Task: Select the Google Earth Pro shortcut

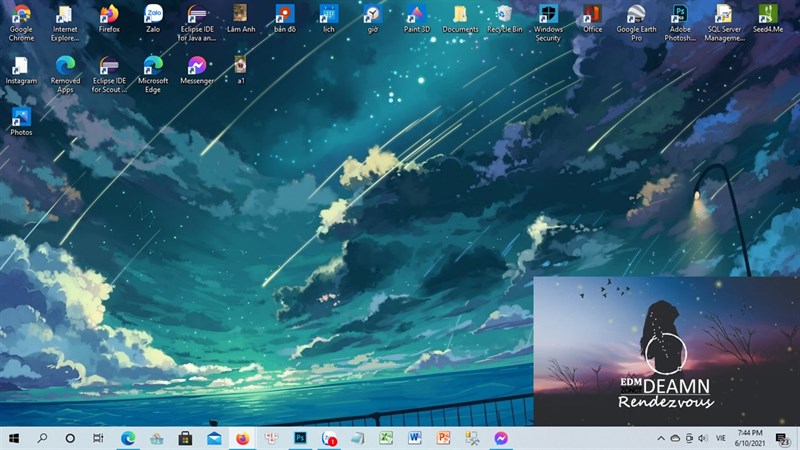Action: click(636, 23)
